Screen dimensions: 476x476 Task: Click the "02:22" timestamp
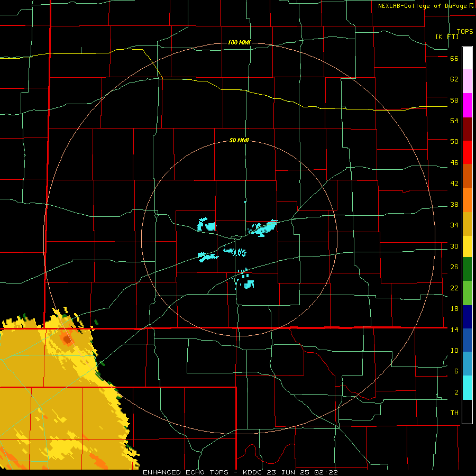326,472
